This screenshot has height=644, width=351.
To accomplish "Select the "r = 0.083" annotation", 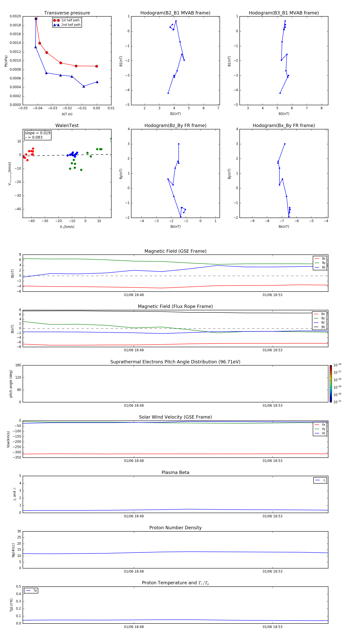I will click(34, 137).
